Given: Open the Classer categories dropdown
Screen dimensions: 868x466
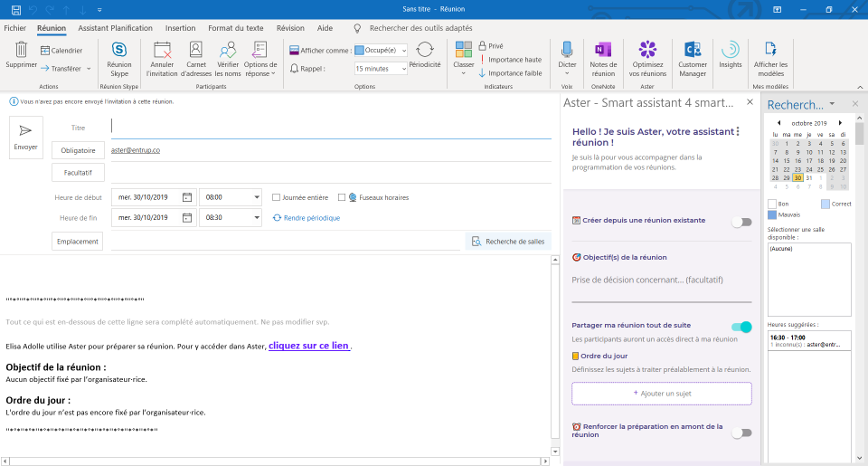Looking at the screenshot, I should [x=463, y=73].
